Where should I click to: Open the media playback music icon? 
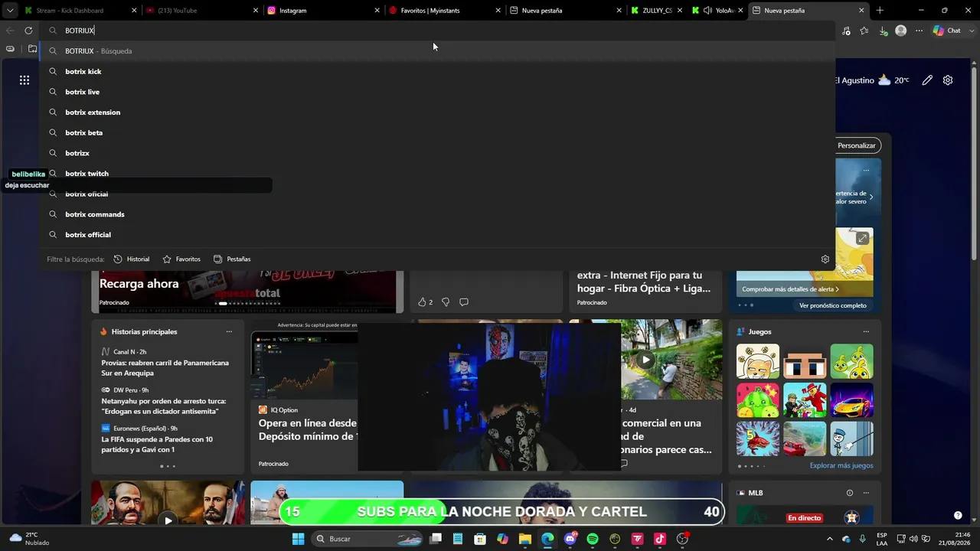point(846,31)
